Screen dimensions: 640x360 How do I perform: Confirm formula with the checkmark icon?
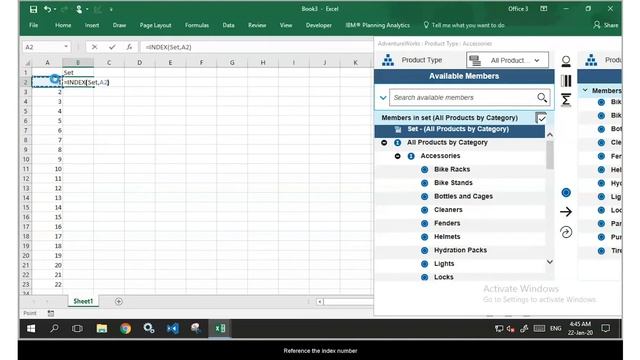point(112,47)
